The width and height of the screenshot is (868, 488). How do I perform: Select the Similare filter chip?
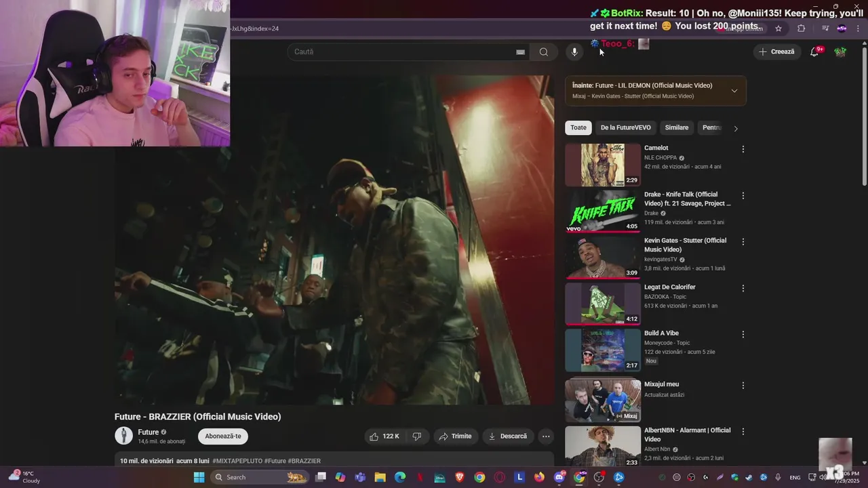(x=677, y=127)
